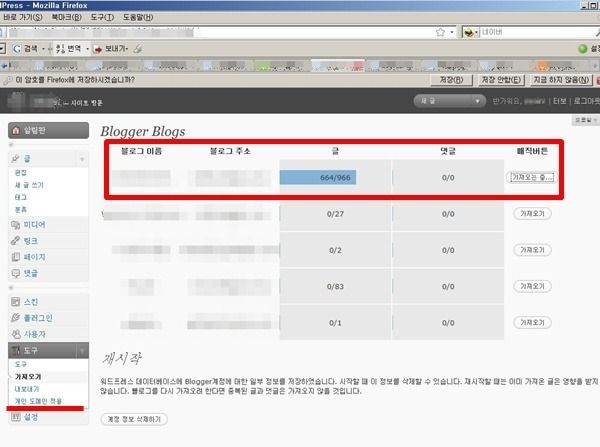Click the 보내기 send toolbar icon

tap(98, 49)
